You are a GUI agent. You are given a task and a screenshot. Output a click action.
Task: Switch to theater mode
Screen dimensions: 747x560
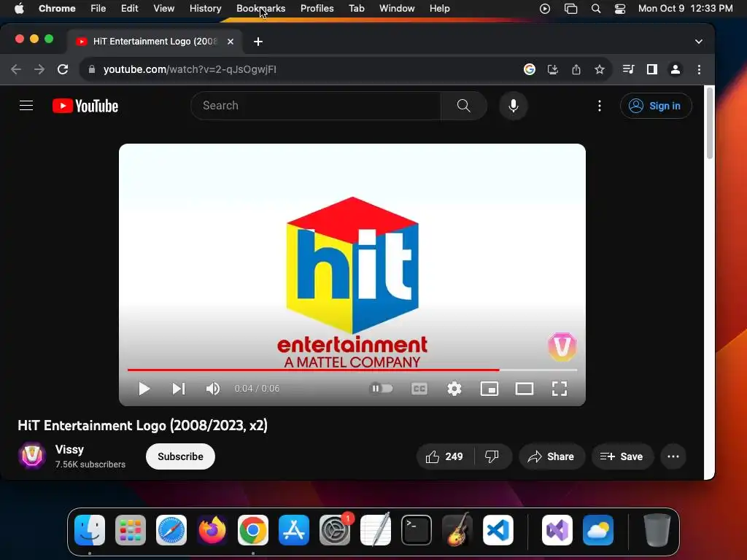coord(525,389)
